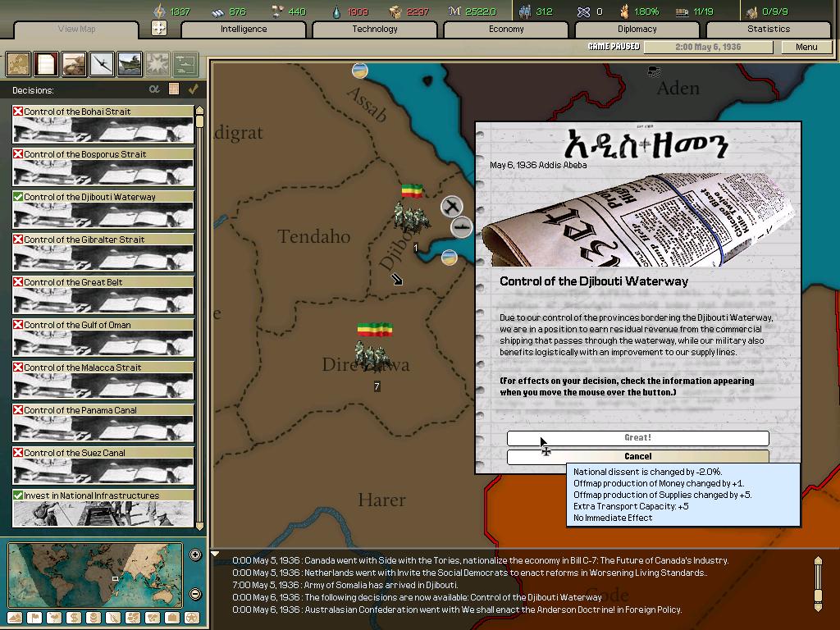The width and height of the screenshot is (840, 630).
Task: Select the political flag map mode icon
Action: click(34, 618)
